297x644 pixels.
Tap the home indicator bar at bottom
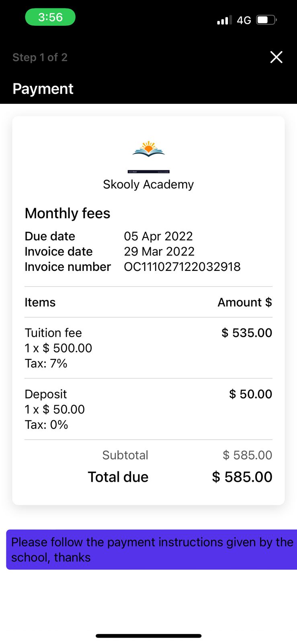point(148,636)
